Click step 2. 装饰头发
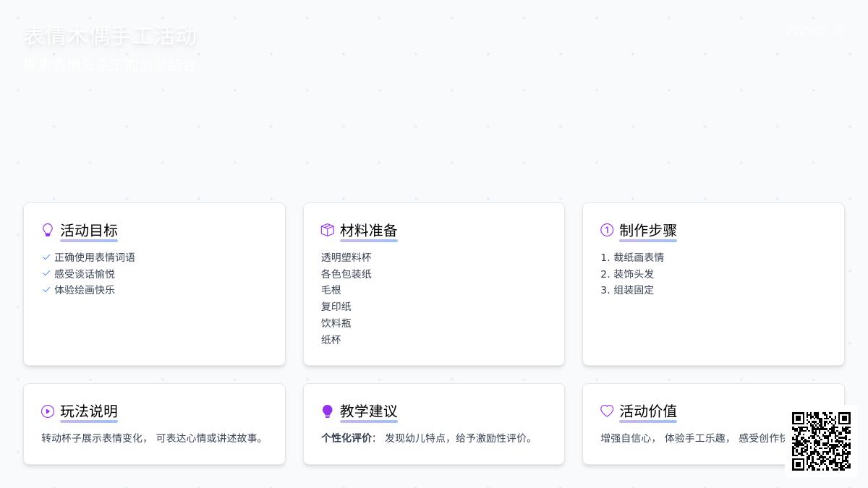 point(627,274)
